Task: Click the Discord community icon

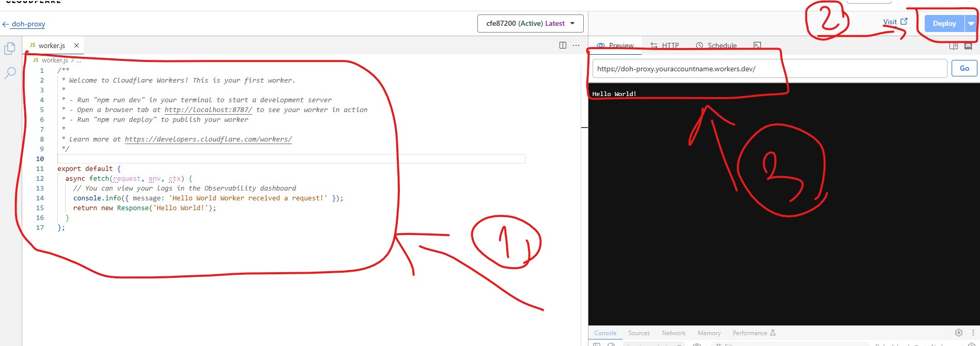Action: point(968,46)
